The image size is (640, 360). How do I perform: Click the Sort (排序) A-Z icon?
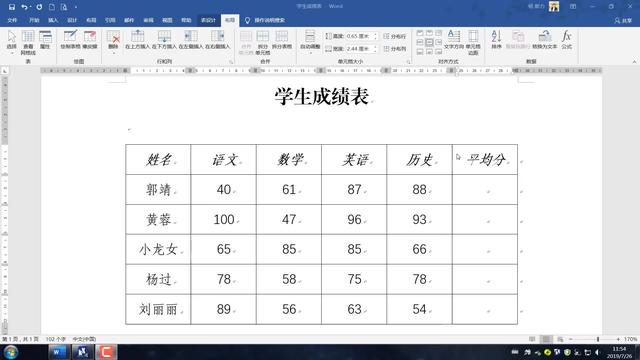click(496, 40)
